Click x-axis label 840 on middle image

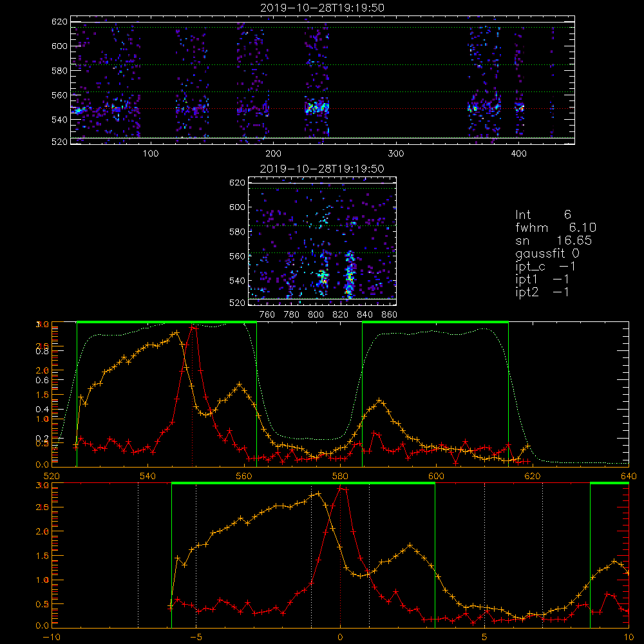(x=365, y=315)
